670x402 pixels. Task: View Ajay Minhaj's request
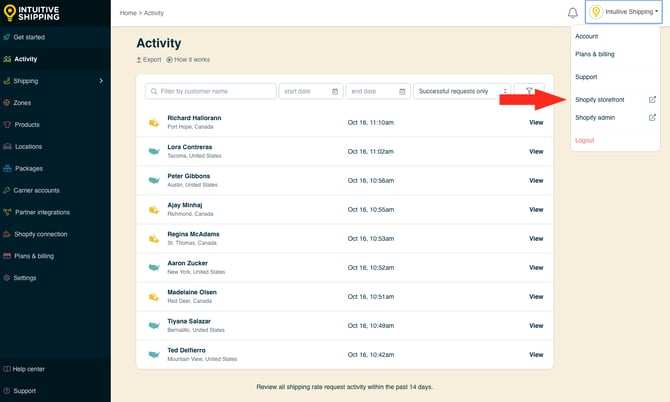pyautogui.click(x=536, y=210)
